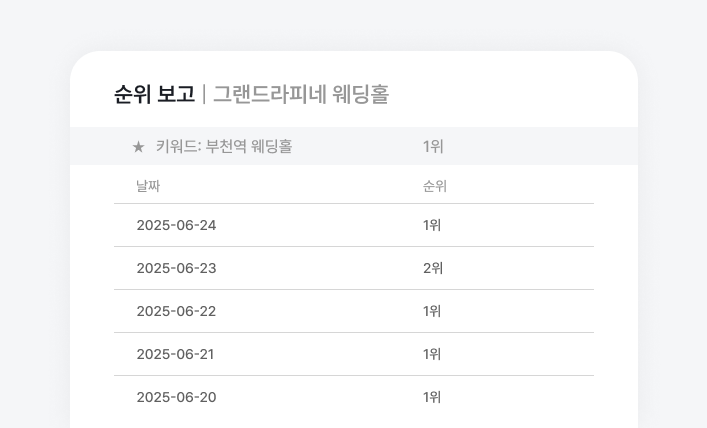The width and height of the screenshot is (707, 428).
Task: Click the rank value for 2025-06-22
Action: pos(432,311)
